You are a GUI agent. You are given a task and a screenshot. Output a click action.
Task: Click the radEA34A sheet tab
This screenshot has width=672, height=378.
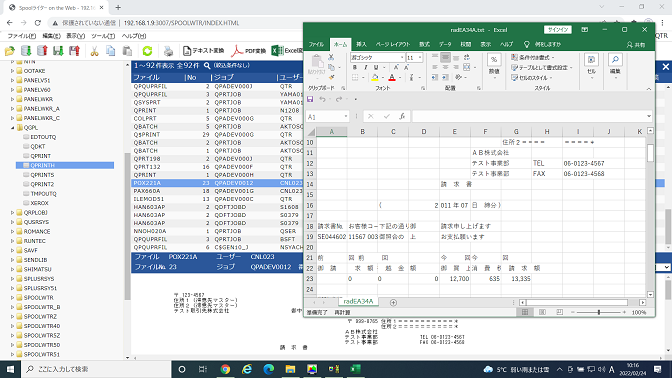pos(358,301)
